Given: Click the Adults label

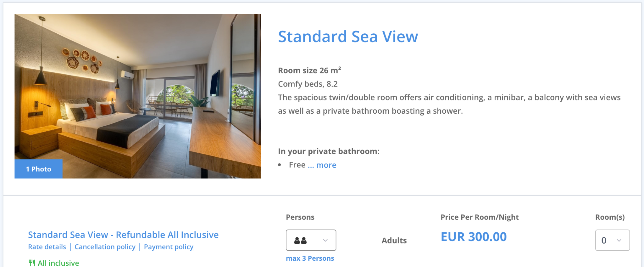Looking at the screenshot, I should (394, 241).
